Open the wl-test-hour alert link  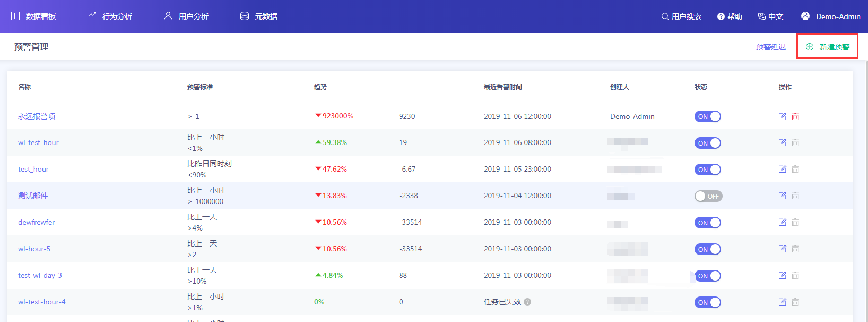tap(38, 142)
